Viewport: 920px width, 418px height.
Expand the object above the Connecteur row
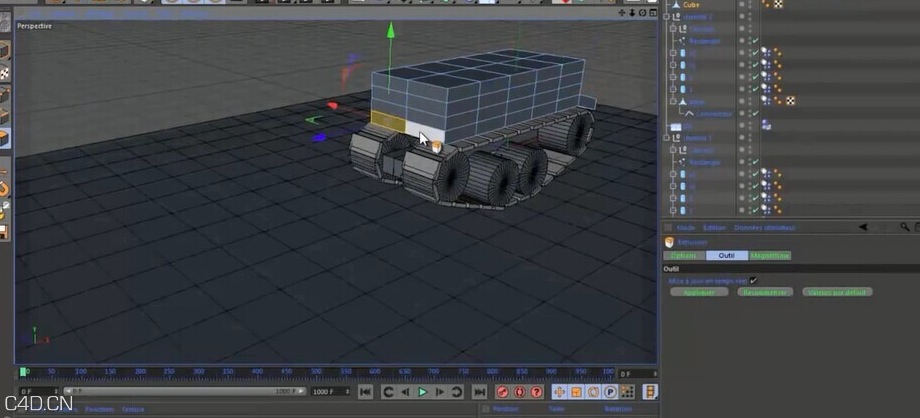pyautogui.click(x=674, y=102)
